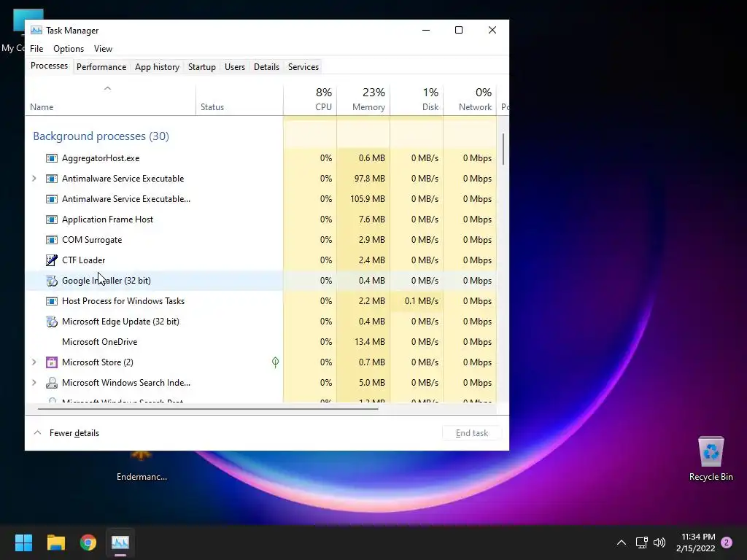Viewport: 747px width, 560px height.
Task: Open the Windows Start menu
Action: (x=23, y=542)
